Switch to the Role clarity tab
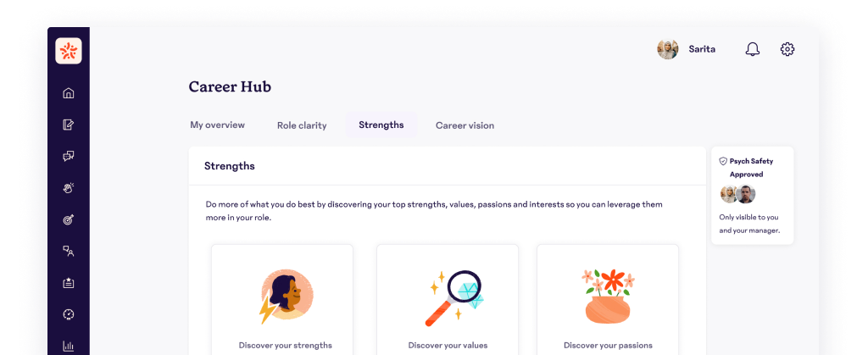 click(x=302, y=125)
